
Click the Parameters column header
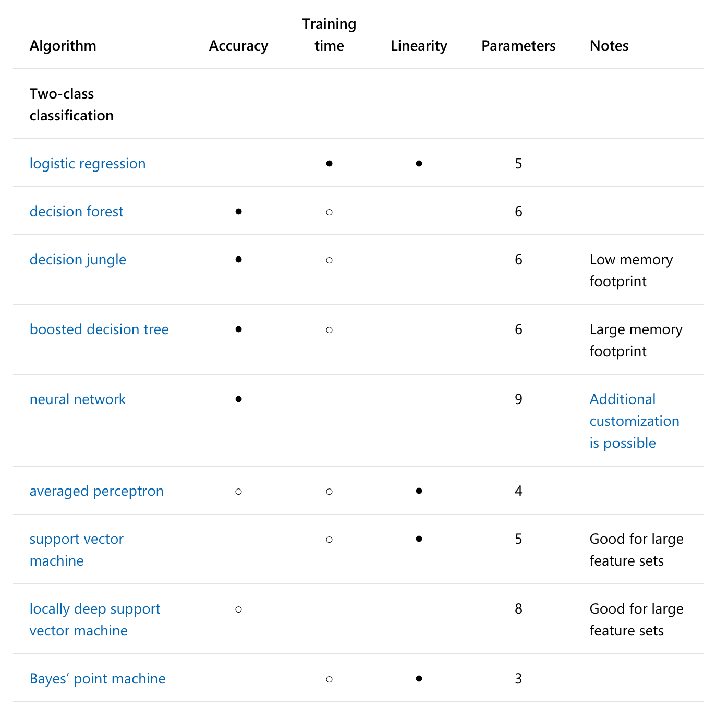tap(518, 46)
